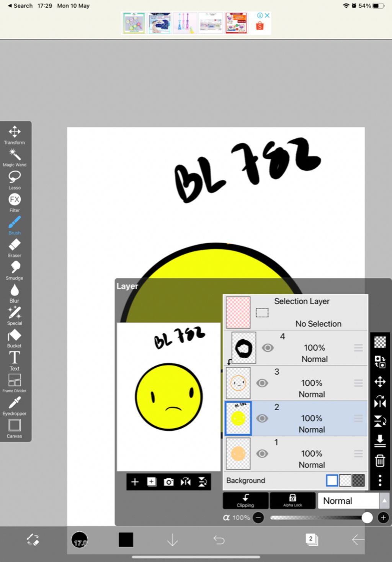Select the Lasso tool
392x562 pixels.
coord(15,180)
